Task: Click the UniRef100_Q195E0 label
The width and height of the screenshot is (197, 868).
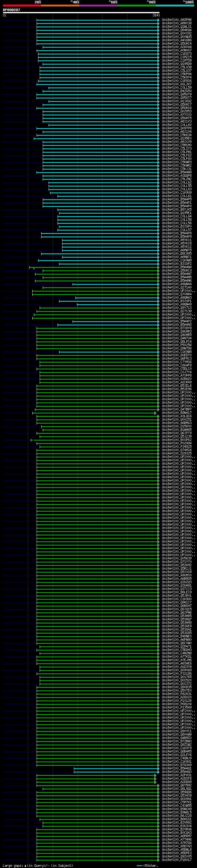Action: [x=177, y=139]
